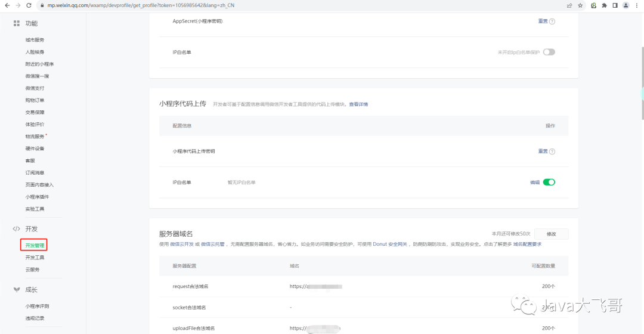This screenshot has width=644, height=334.
Task: Click the 成长 sprout icon
Action: (x=17, y=290)
